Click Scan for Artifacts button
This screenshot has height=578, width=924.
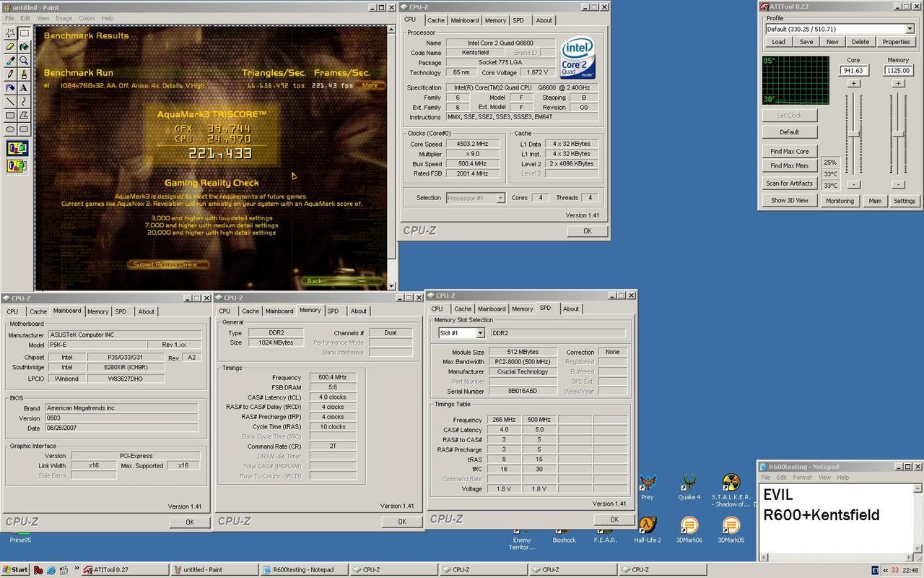[790, 184]
